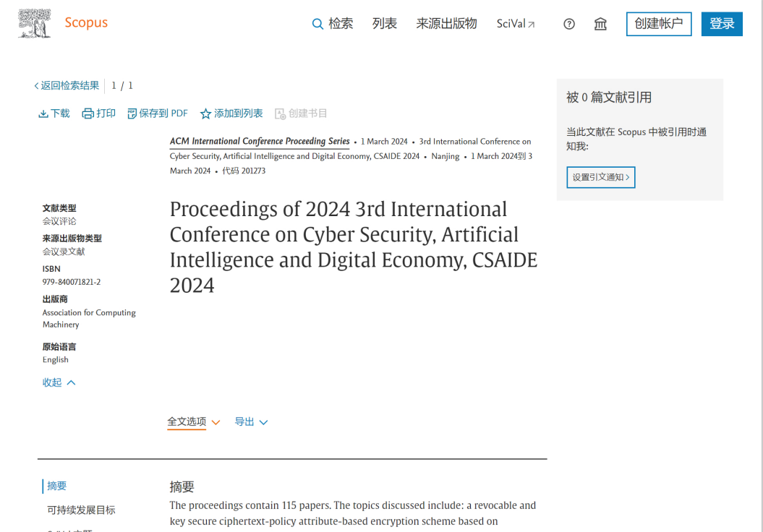This screenshot has width=763, height=532.
Task: Expand the 全文选项 dropdown
Action: (x=194, y=422)
